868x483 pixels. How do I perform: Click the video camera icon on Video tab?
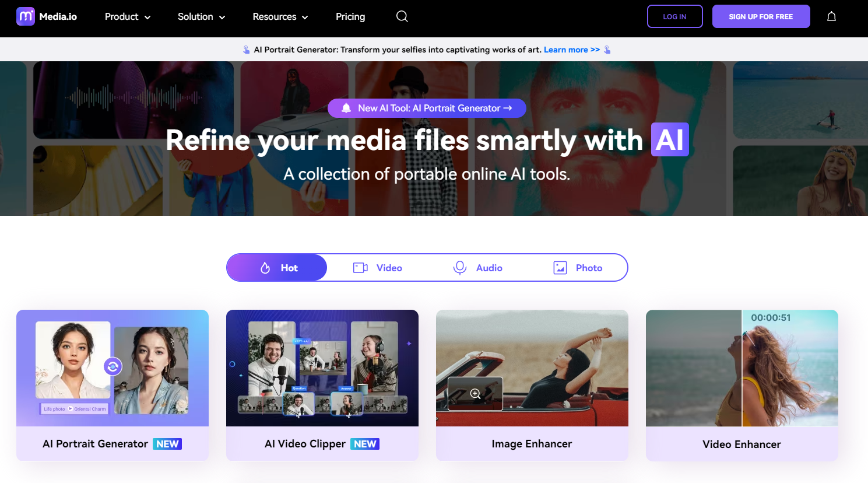pos(360,268)
